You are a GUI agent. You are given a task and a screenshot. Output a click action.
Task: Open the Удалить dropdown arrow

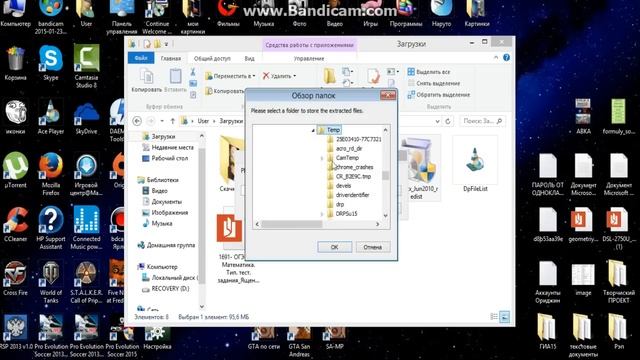coord(295,76)
